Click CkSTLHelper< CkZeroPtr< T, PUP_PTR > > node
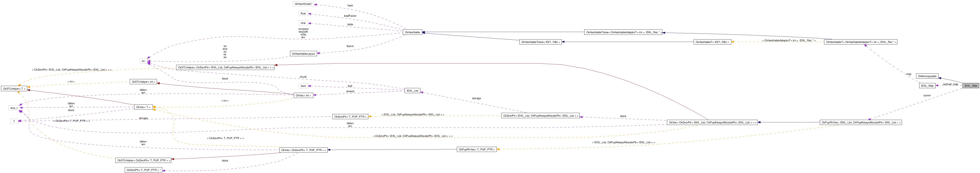 [x=143, y=160]
